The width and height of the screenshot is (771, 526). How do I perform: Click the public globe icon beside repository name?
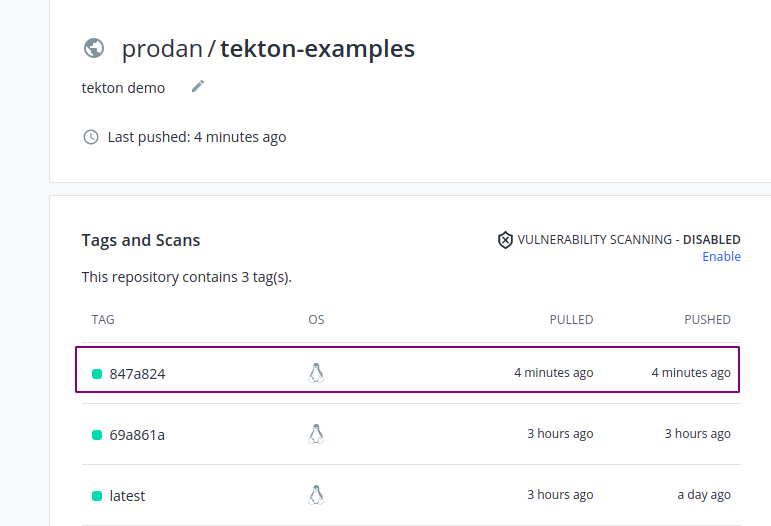(94, 48)
